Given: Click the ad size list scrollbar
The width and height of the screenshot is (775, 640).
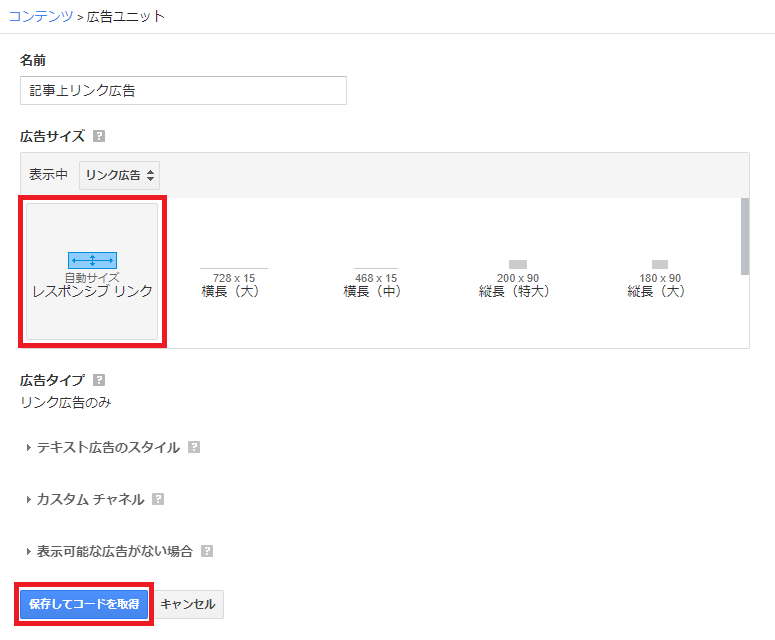Looking at the screenshot, I should click(x=745, y=236).
